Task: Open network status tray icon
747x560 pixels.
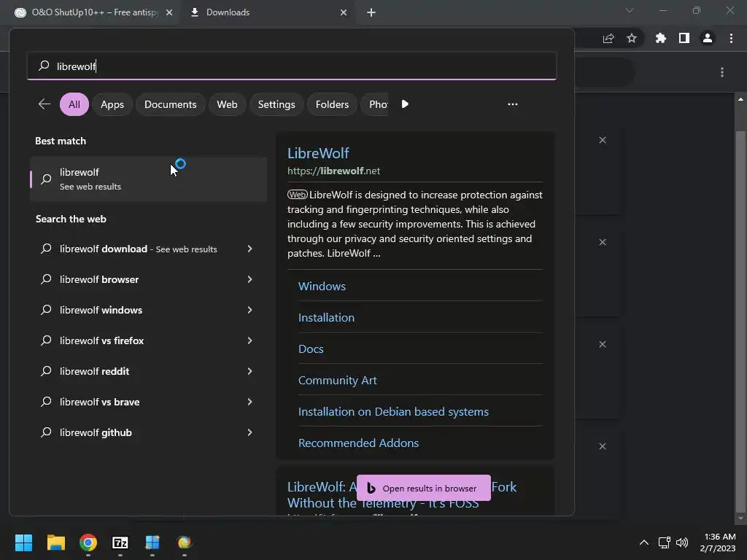Action: tap(664, 542)
